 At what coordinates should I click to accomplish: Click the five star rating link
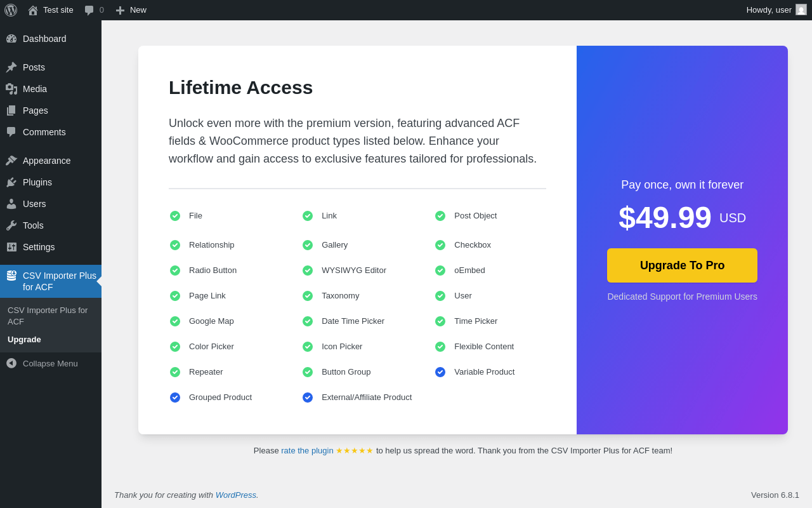tap(355, 450)
